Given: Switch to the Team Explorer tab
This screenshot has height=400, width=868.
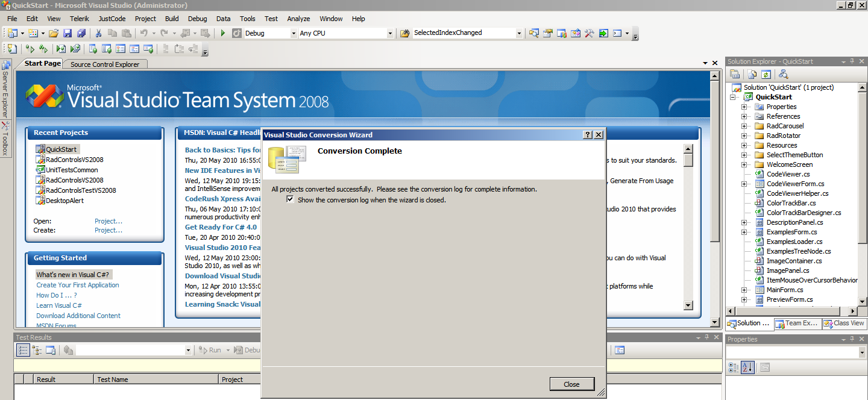Looking at the screenshot, I should coord(797,323).
